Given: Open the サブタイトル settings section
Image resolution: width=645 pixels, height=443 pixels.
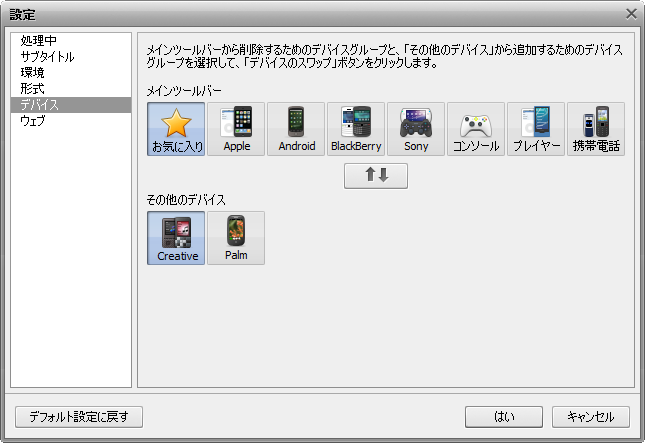Looking at the screenshot, I should point(71,57).
